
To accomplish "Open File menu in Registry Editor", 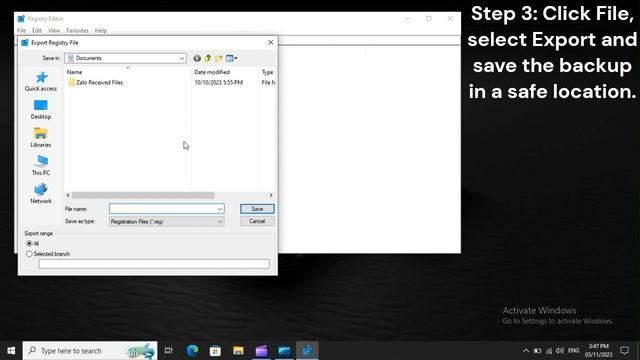I will point(22,31).
